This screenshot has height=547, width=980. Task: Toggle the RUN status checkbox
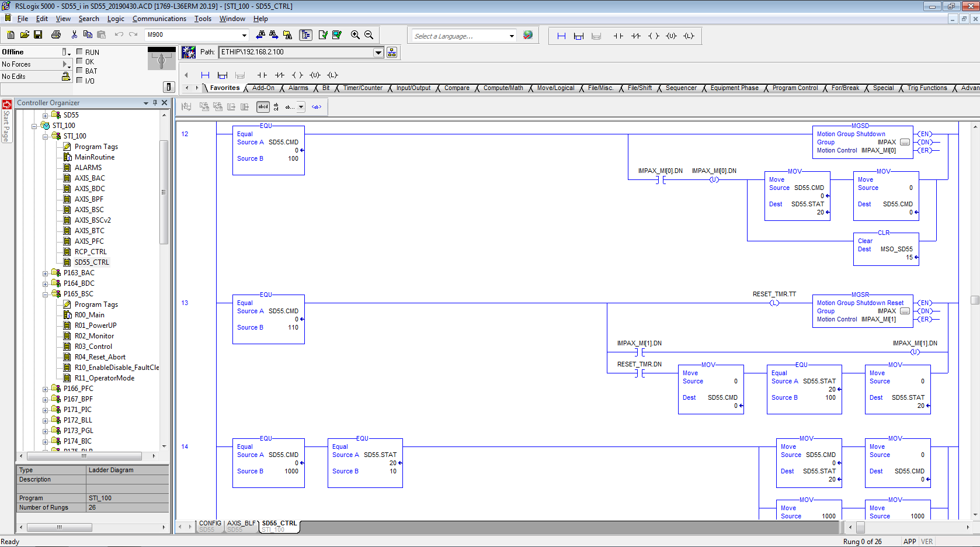coord(79,52)
